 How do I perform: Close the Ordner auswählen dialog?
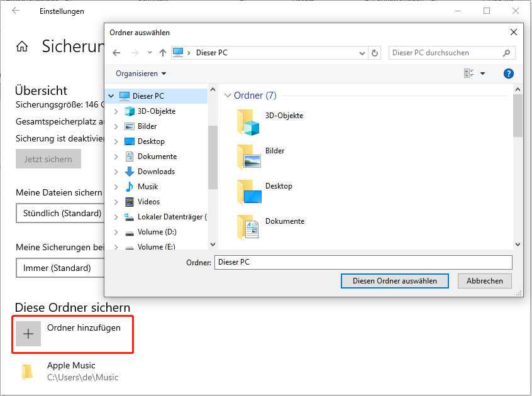click(514, 32)
